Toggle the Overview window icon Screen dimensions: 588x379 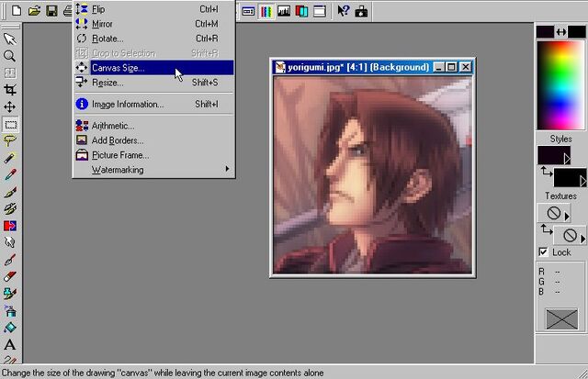click(x=320, y=11)
